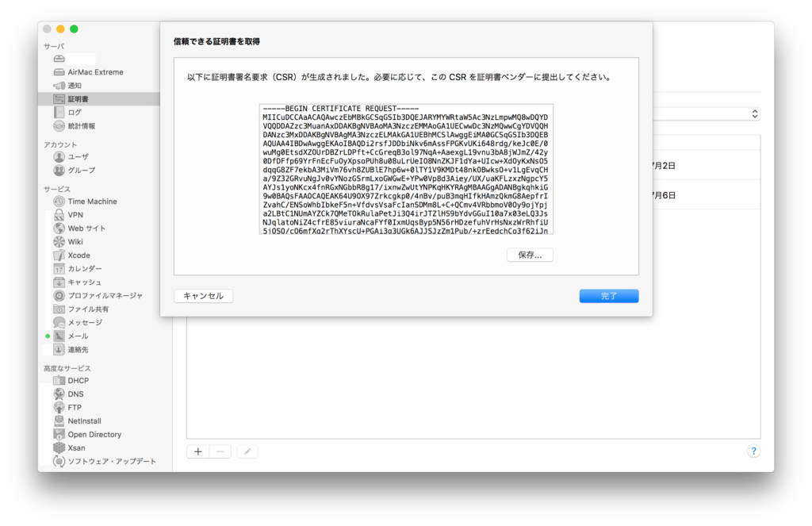This screenshot has width=812, height=526.
Task: Select the server computer icon at top of sidebar
Action: point(59,59)
